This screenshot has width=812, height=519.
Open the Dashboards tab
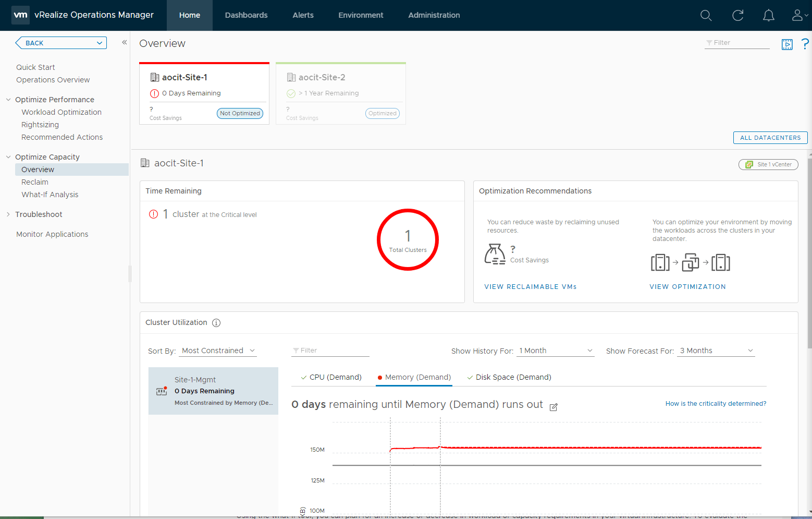[x=247, y=16]
